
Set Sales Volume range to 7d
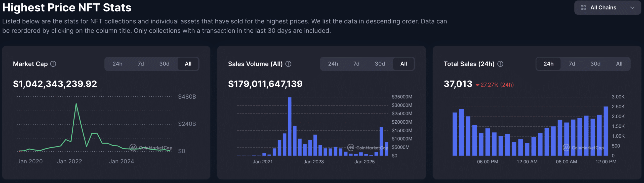(x=356, y=64)
